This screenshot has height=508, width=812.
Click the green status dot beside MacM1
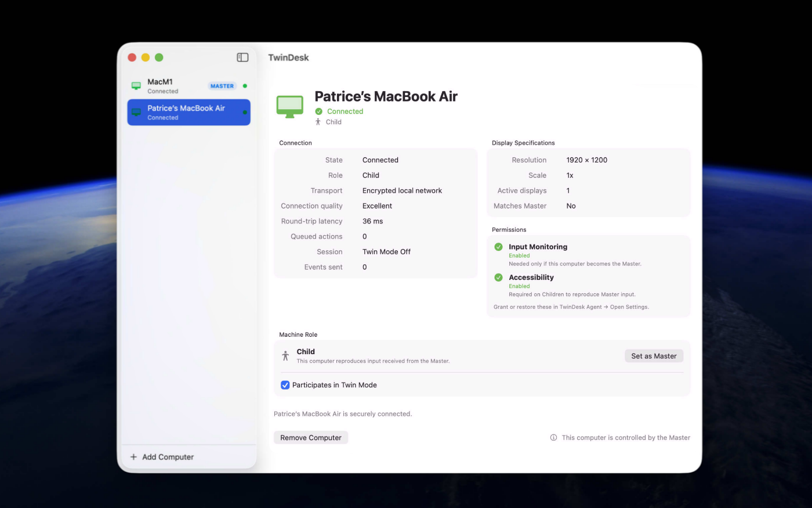click(x=245, y=86)
